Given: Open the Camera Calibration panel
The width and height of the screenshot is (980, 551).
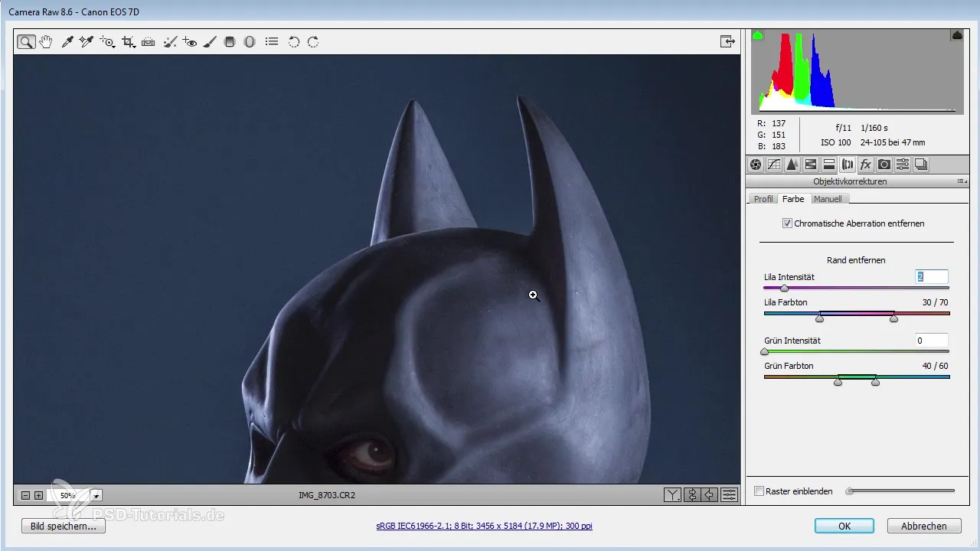Looking at the screenshot, I should [884, 165].
